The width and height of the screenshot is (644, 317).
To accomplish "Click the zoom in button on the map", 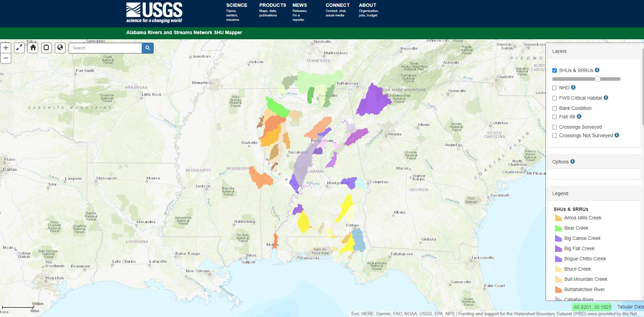I will (x=5, y=47).
